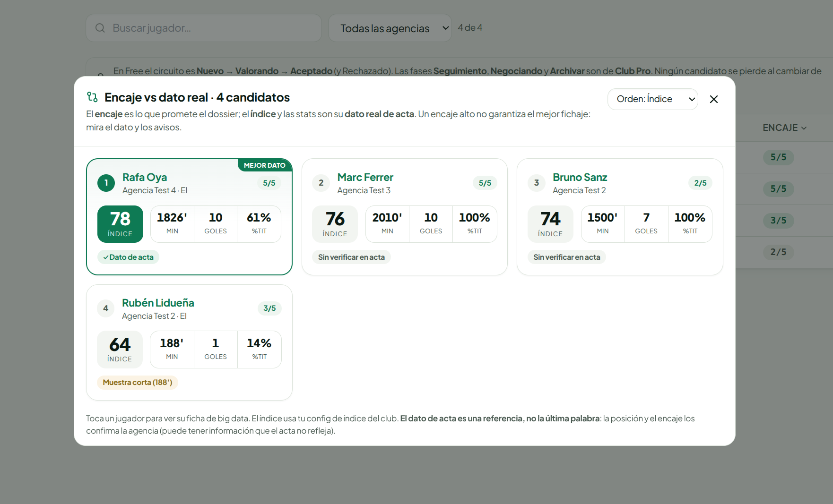Expand the ENCAJE column sort chevron
This screenshot has height=504, width=833.
(x=804, y=128)
